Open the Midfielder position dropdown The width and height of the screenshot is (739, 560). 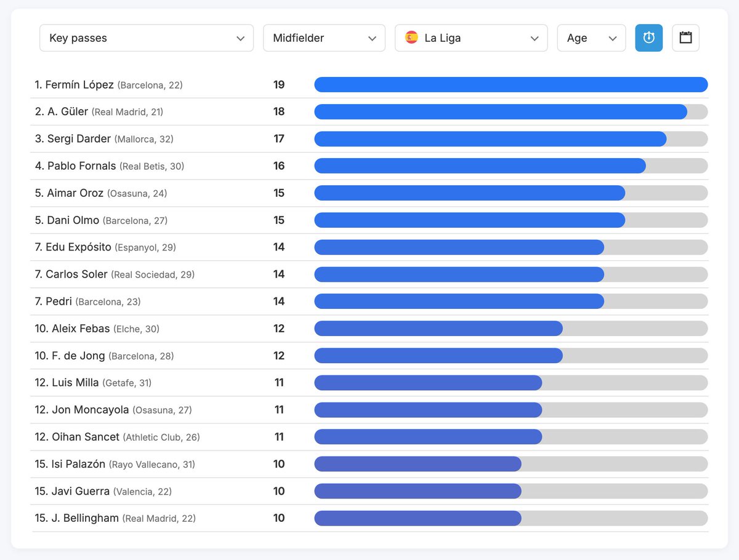pyautogui.click(x=324, y=38)
